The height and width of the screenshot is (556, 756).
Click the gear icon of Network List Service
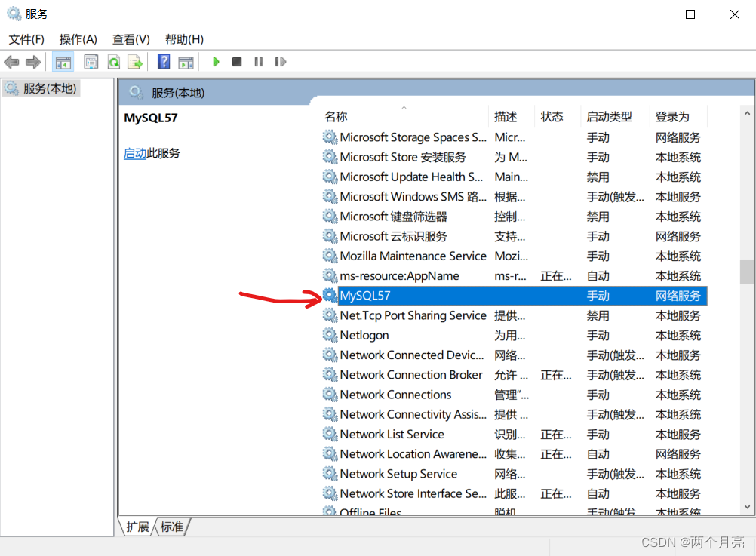point(330,434)
